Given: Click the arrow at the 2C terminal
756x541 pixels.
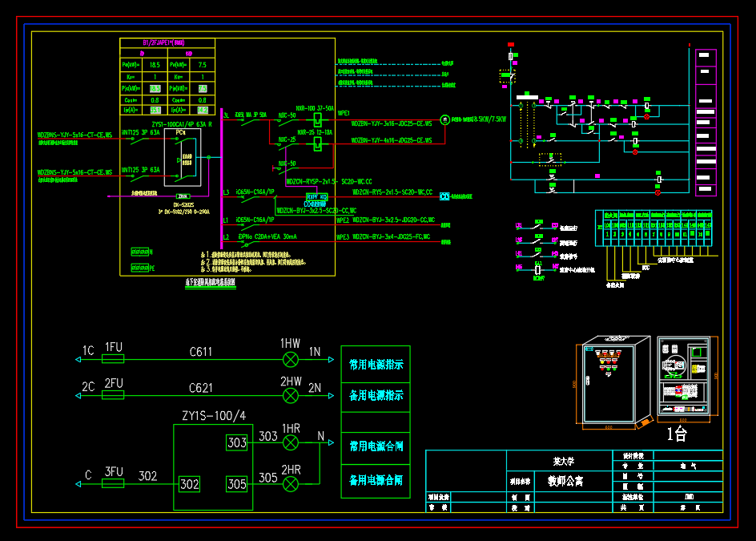Looking at the screenshot, I should pyautogui.click(x=78, y=396).
